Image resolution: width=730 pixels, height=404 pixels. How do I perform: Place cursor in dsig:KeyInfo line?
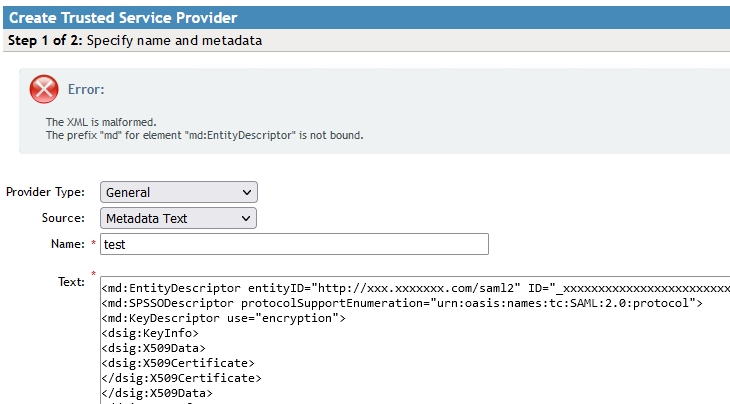[x=150, y=333]
